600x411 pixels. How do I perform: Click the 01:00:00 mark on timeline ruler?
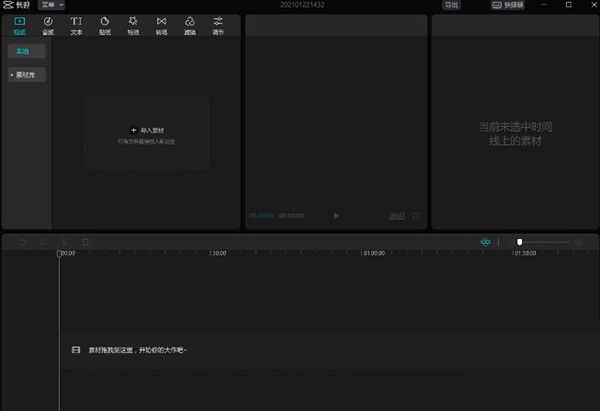coord(374,253)
